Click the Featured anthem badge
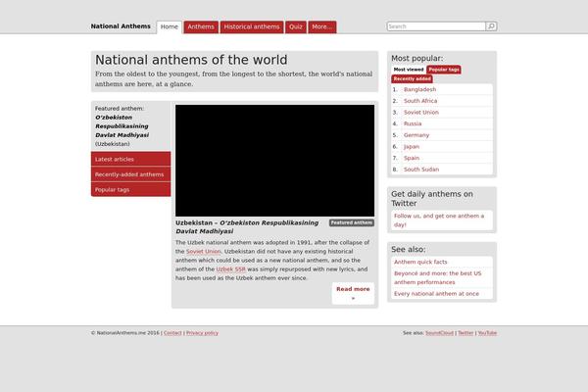The width and height of the screenshot is (588, 392). tap(352, 222)
